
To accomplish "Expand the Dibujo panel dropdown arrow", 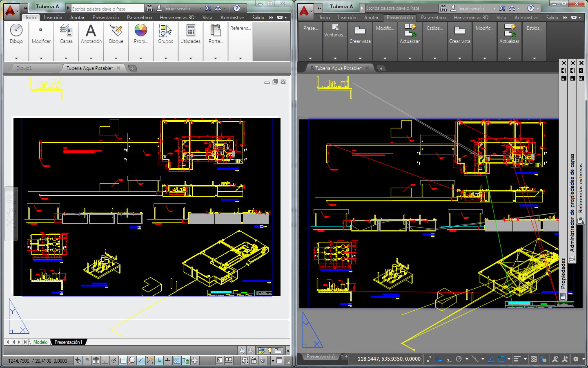I will pos(16,58).
